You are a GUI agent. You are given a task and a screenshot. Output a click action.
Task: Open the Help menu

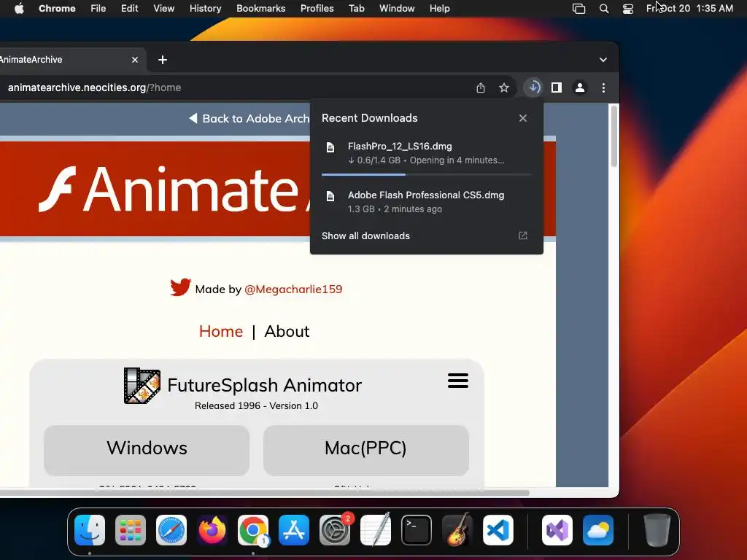pos(439,8)
